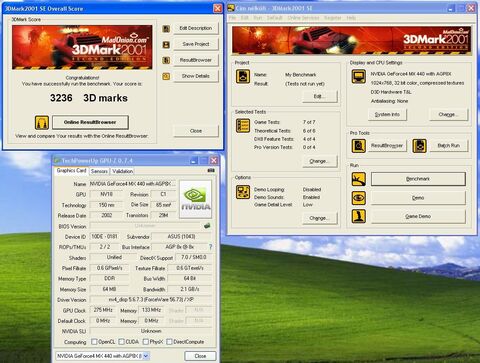Enable the OpenCL checkbox
Screen dimensions: 480x363
tap(94, 342)
